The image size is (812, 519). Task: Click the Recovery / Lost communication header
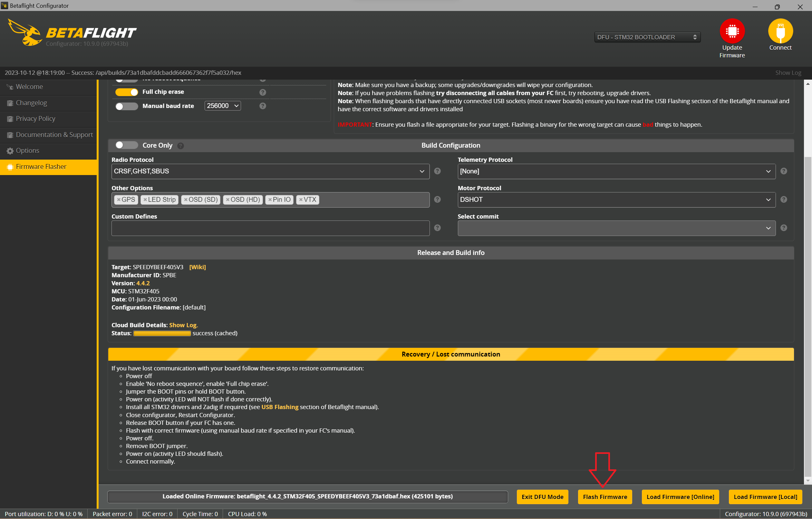450,354
